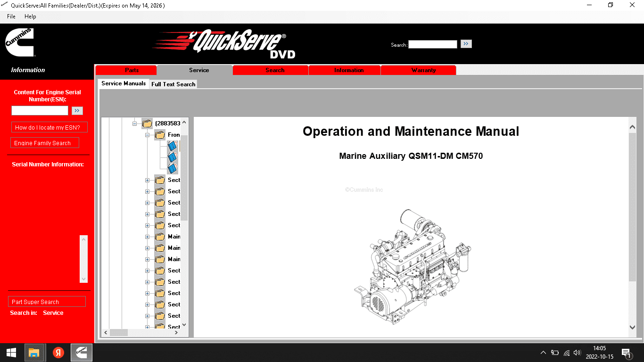Expand the first Main folder in the tree
Image resolution: width=644 pixels, height=362 pixels.
pyautogui.click(x=147, y=237)
